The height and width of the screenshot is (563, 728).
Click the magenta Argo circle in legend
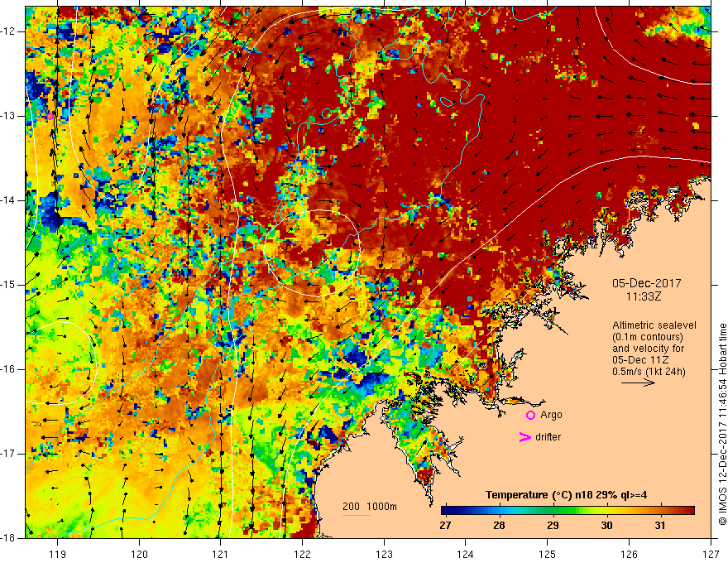tap(530, 416)
